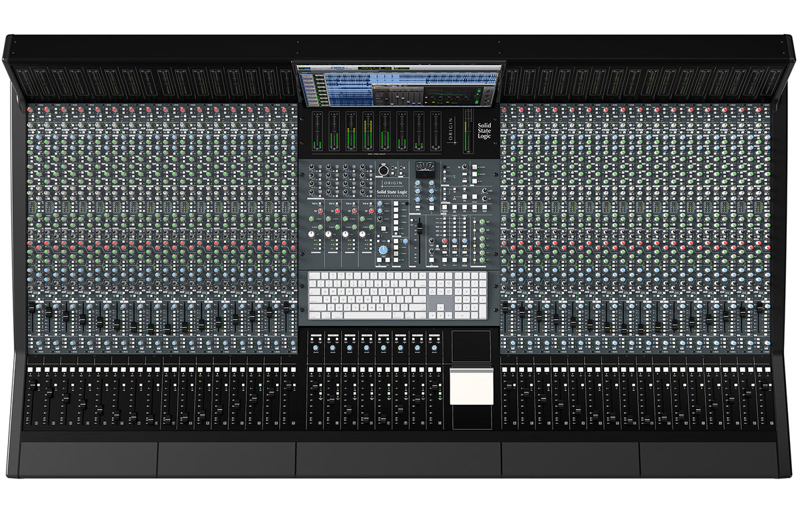Click the vertical ORIGIN logo on the meter bridge
Image resolution: width=798 pixels, height=532 pixels.
tap(452, 130)
